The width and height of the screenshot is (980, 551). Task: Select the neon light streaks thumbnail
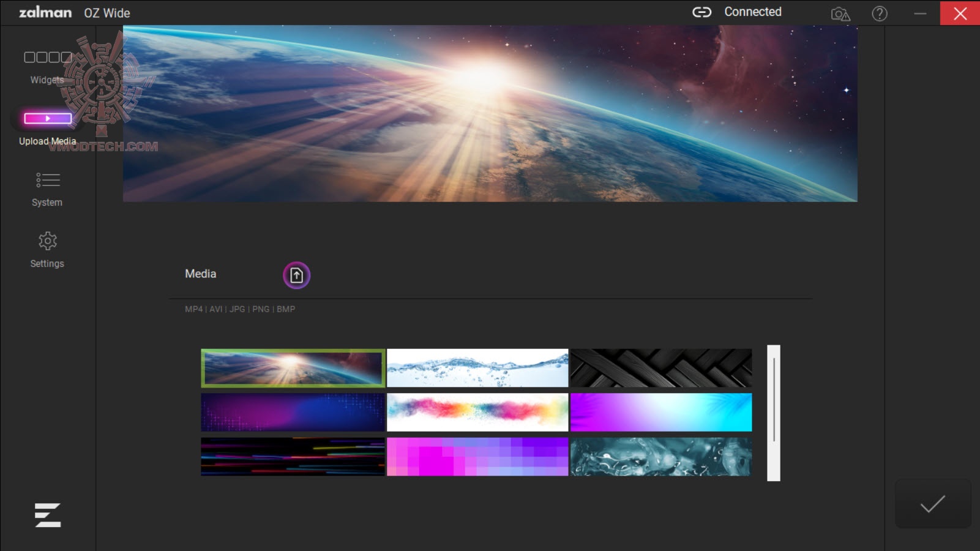(293, 457)
